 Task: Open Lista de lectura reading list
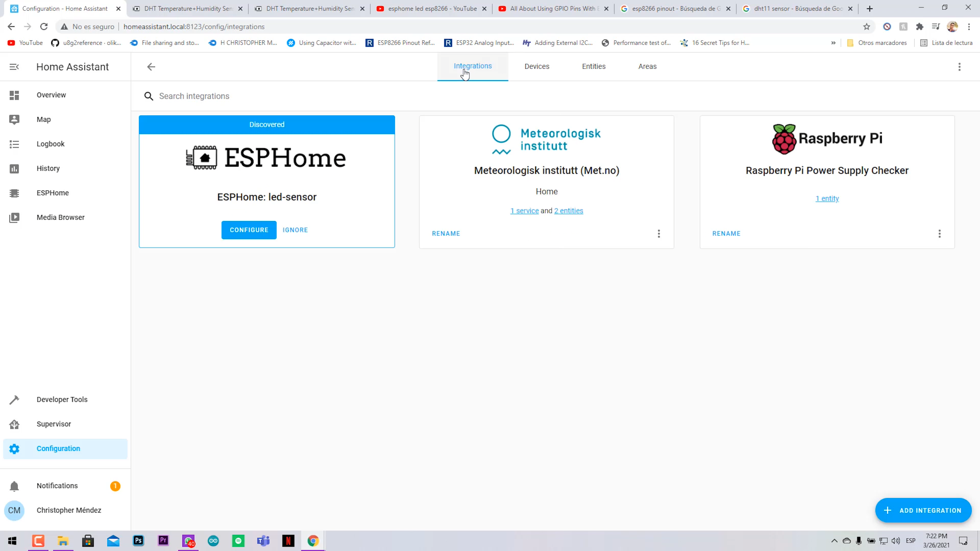pyautogui.click(x=947, y=43)
